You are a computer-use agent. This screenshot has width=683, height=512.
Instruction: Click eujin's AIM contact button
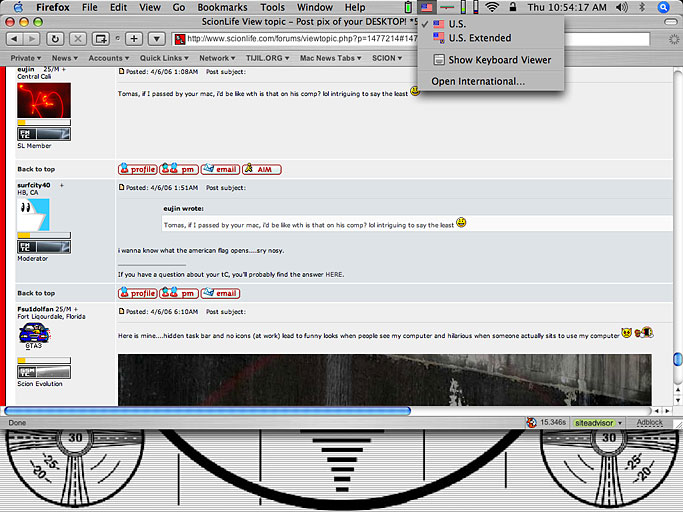(x=262, y=169)
